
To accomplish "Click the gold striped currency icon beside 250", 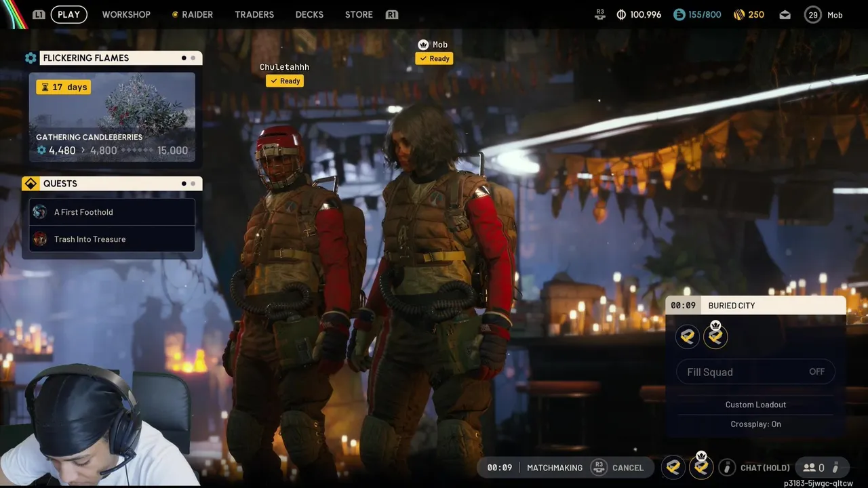I will tap(739, 14).
